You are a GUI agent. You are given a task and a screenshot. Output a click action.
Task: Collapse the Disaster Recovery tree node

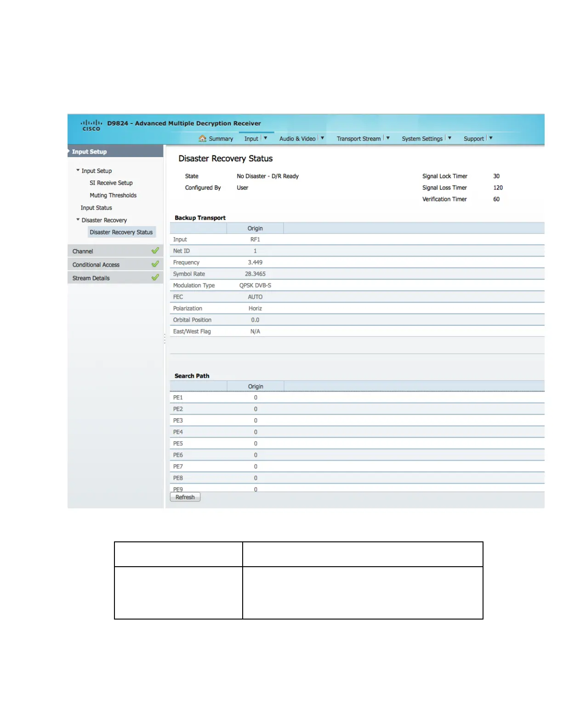coord(78,220)
